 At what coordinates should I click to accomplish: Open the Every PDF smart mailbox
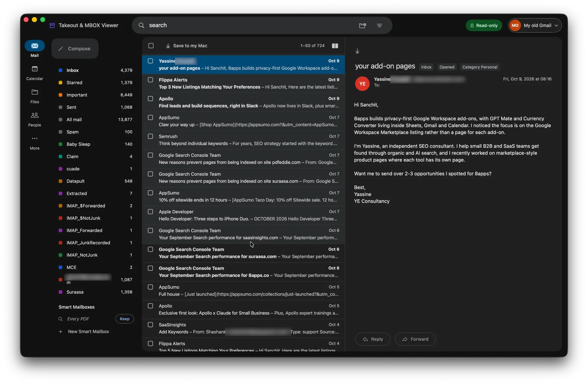pos(78,319)
